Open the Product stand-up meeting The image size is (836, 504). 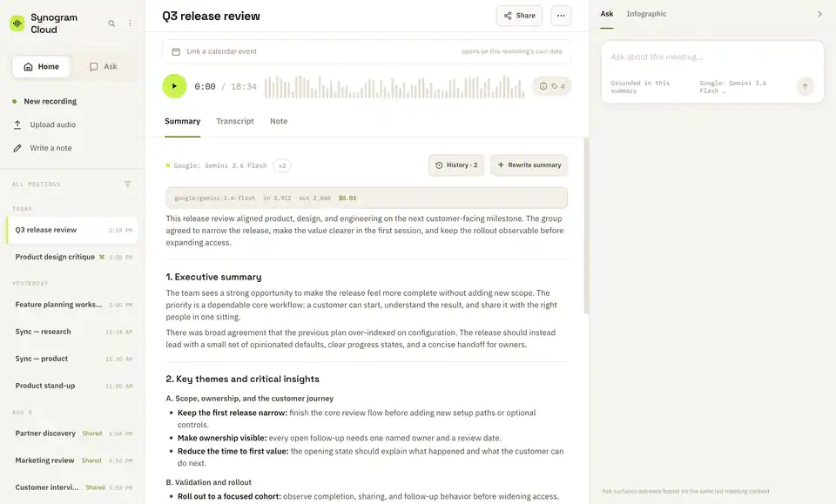coord(72,386)
